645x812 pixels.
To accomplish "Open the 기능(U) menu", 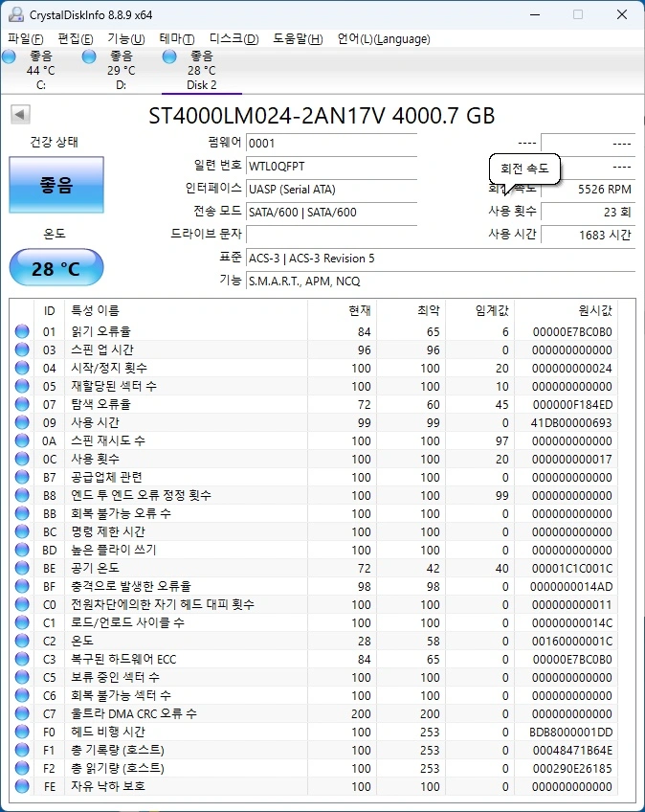I will 125,39.
